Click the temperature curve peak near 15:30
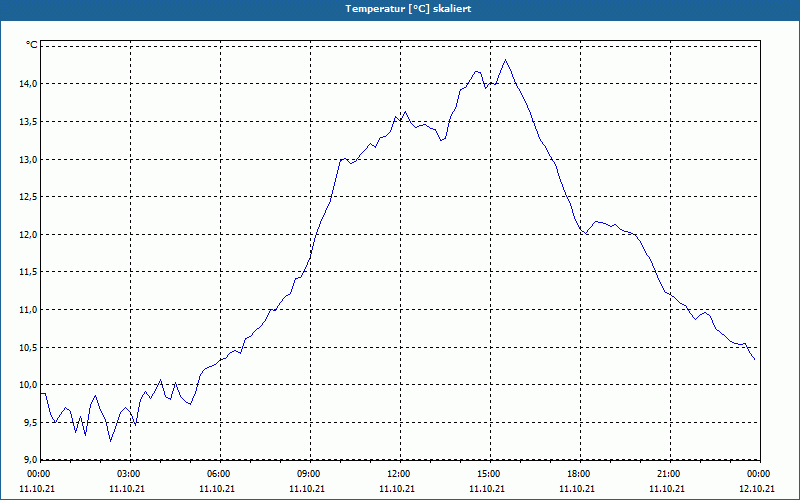This screenshot has height=500, width=800. click(x=506, y=60)
